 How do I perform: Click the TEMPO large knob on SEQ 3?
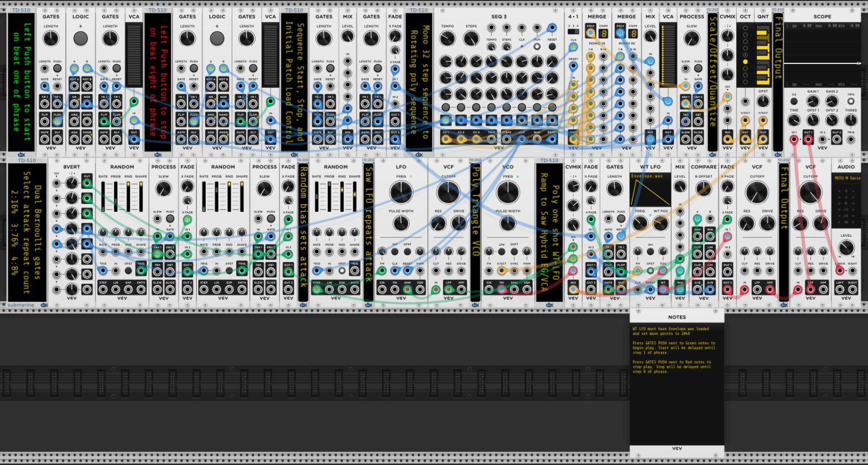pyautogui.click(x=448, y=38)
